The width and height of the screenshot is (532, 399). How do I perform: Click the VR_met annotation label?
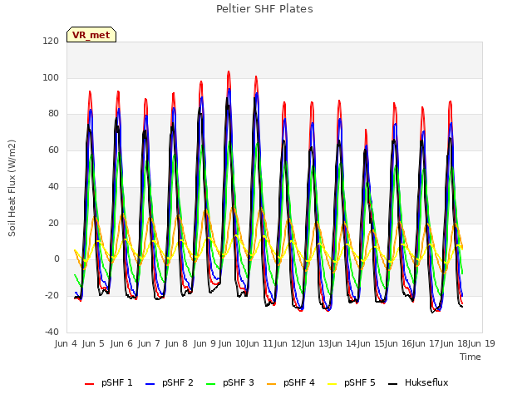coord(91,35)
